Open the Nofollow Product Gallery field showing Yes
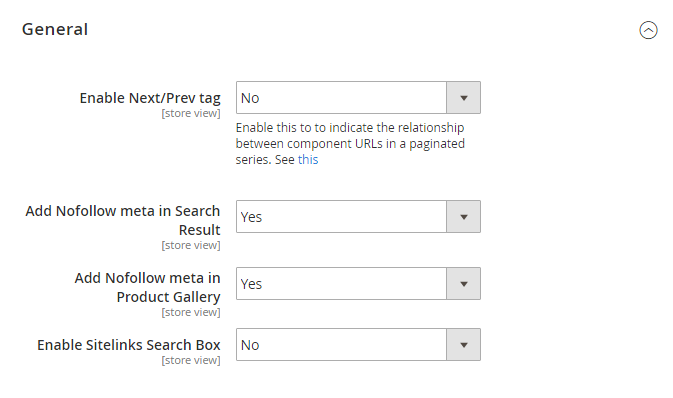Image resolution: width=673 pixels, height=398 pixels. pyautogui.click(x=358, y=284)
